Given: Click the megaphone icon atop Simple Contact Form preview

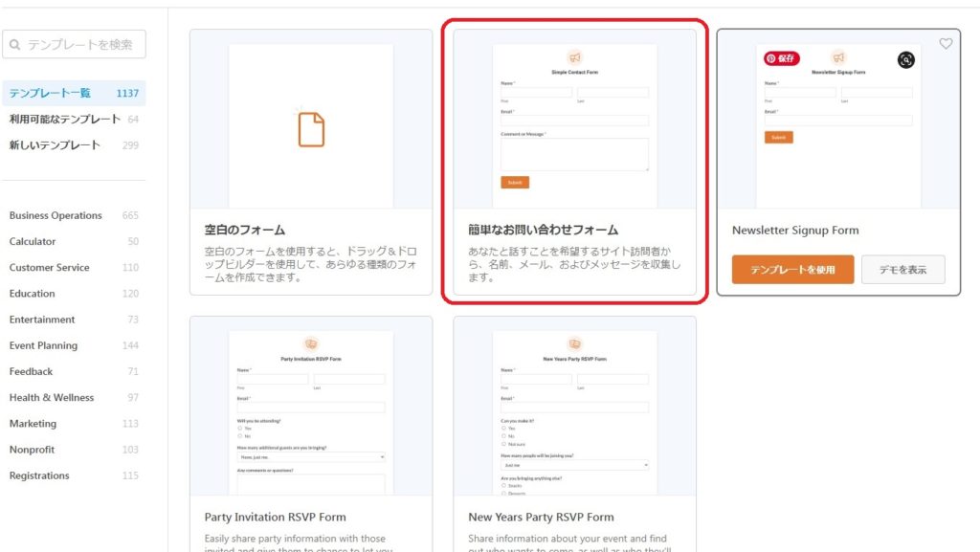Looking at the screenshot, I should tap(574, 57).
